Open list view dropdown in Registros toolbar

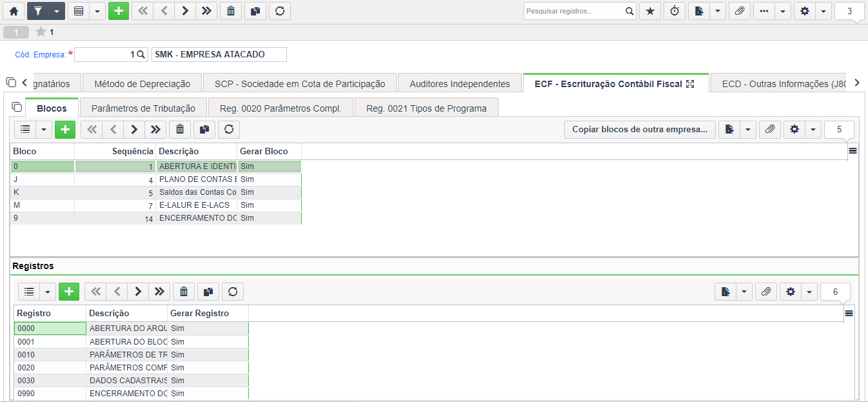(48, 292)
